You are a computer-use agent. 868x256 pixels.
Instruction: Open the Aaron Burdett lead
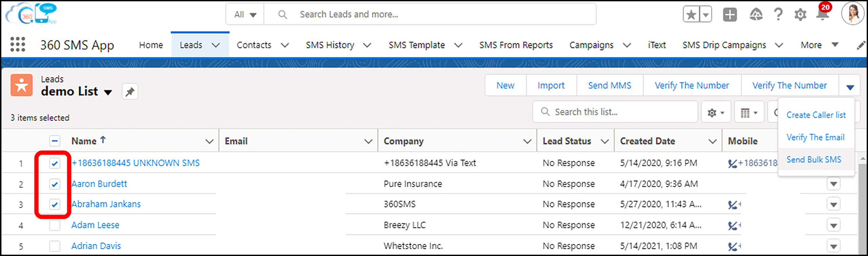[99, 184]
